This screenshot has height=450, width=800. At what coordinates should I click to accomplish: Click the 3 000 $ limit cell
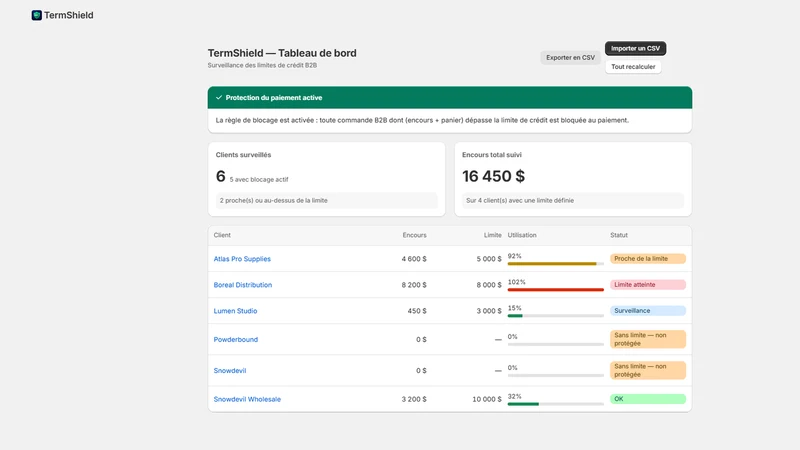[489, 311]
